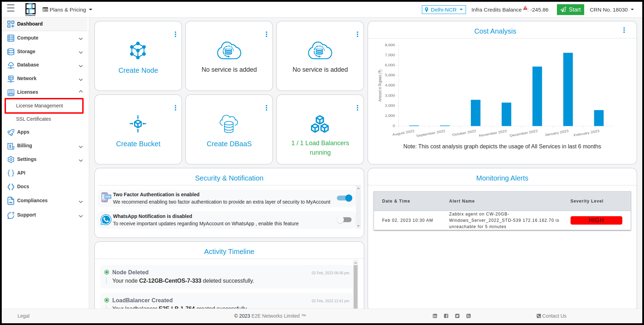This screenshot has height=325, width=644.
Task: Open Docs sidebar item
Action: [x=23, y=186]
